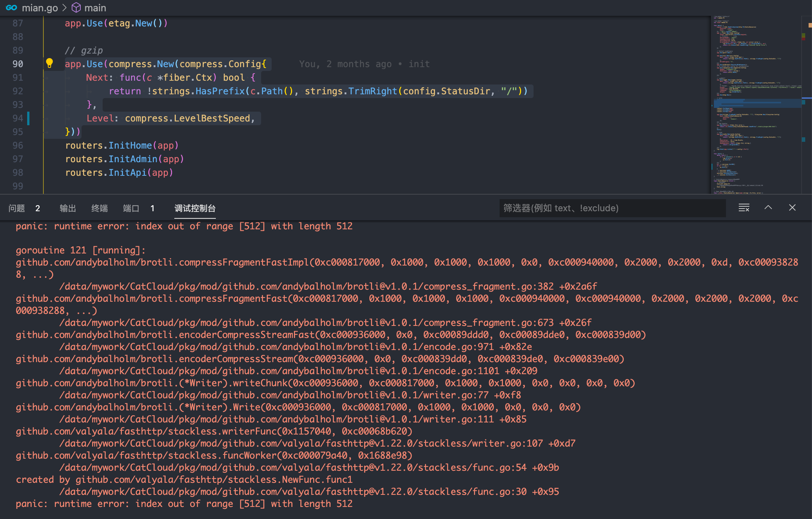This screenshot has width=812, height=519.
Task: Expand the breadcrumb chevron after mian.go
Action: pos(65,8)
